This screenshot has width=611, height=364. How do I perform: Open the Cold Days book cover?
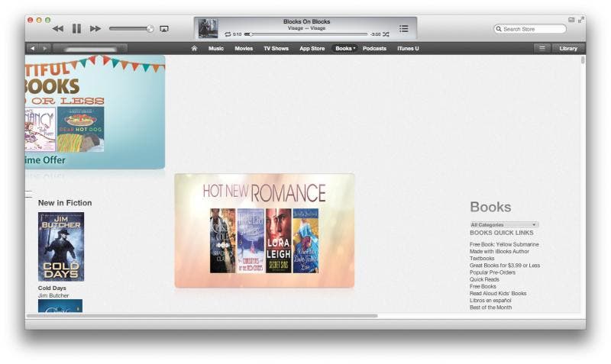point(61,246)
